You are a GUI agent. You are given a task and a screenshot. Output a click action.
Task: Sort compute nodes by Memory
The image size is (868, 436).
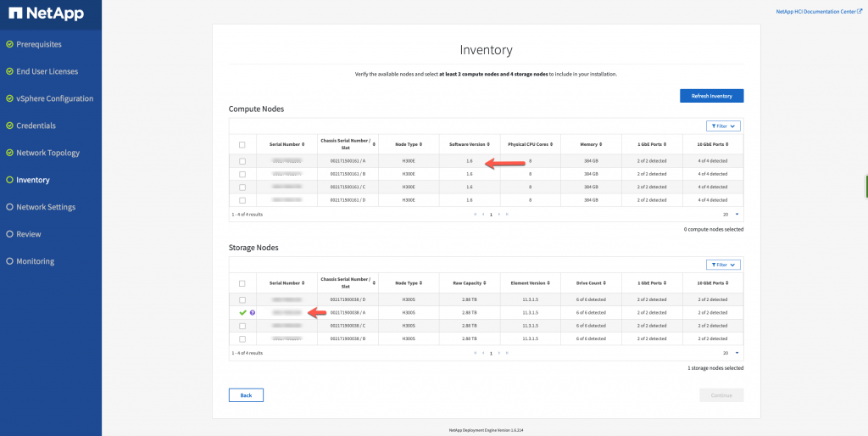591,144
